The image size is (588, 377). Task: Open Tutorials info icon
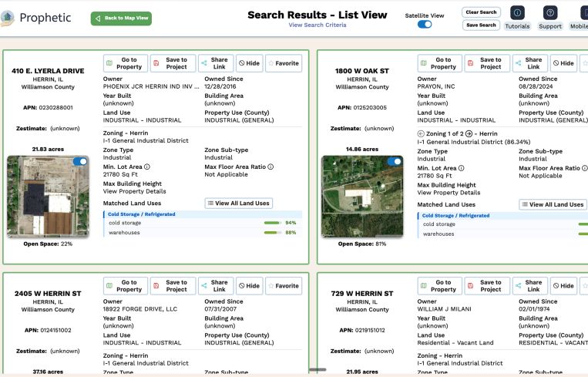point(517,13)
